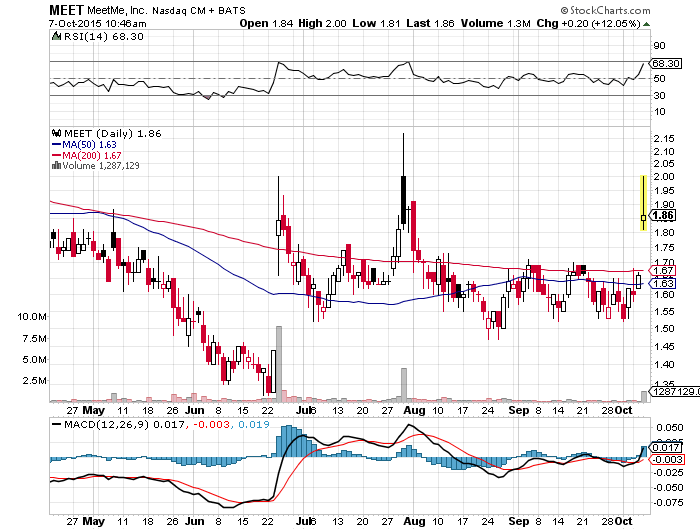Click the Open 1.84 value

pyautogui.click(x=266, y=24)
